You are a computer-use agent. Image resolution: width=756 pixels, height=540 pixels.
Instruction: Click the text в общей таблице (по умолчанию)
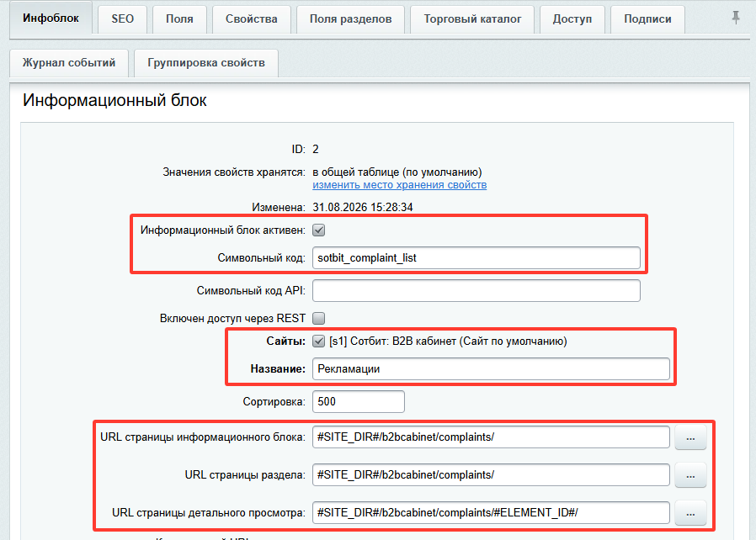(x=397, y=172)
